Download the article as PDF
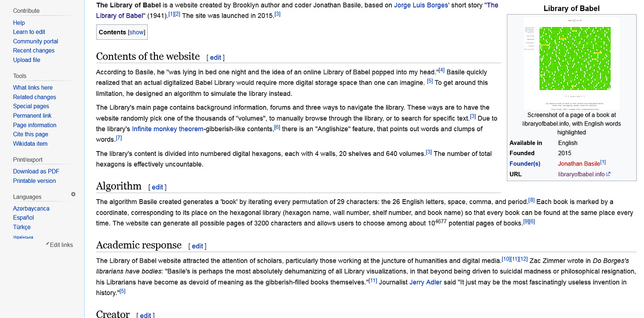 click(36, 171)
